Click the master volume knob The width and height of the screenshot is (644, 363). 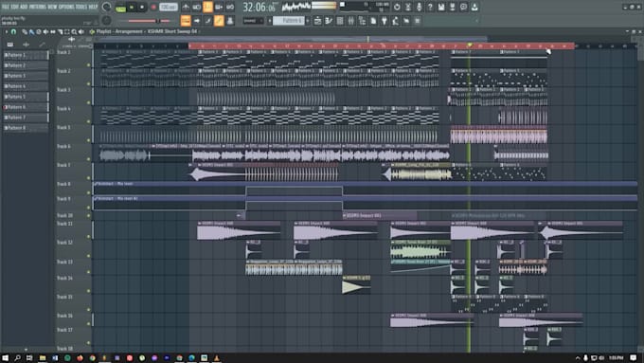coord(106,7)
